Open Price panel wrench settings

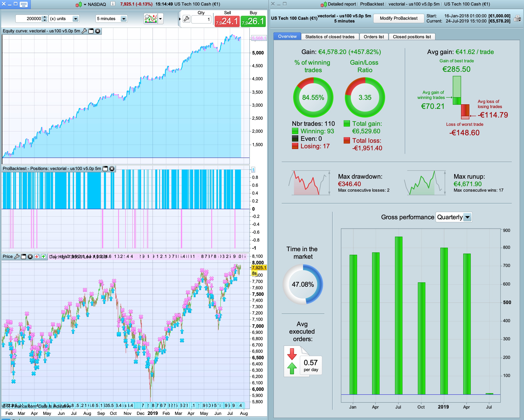point(17,257)
